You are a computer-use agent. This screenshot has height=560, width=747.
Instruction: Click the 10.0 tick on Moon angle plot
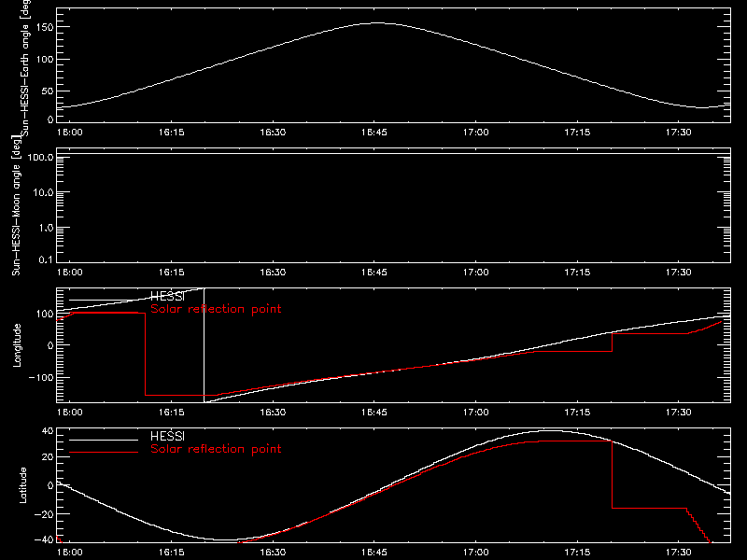point(43,192)
